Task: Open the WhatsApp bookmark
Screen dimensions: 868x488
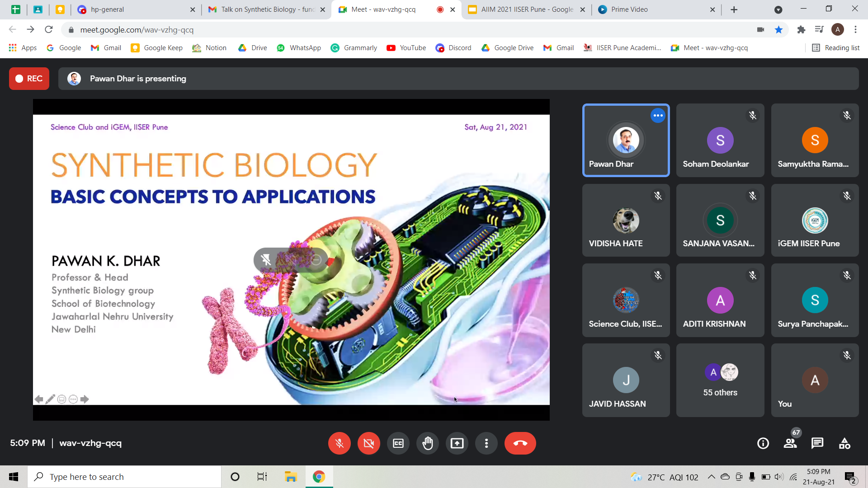Action: 299,48
